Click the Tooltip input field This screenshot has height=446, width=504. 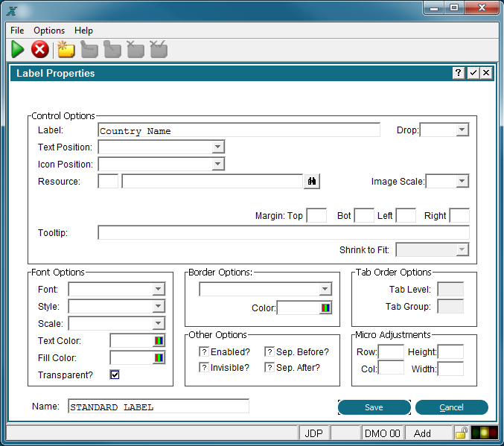[284, 232]
